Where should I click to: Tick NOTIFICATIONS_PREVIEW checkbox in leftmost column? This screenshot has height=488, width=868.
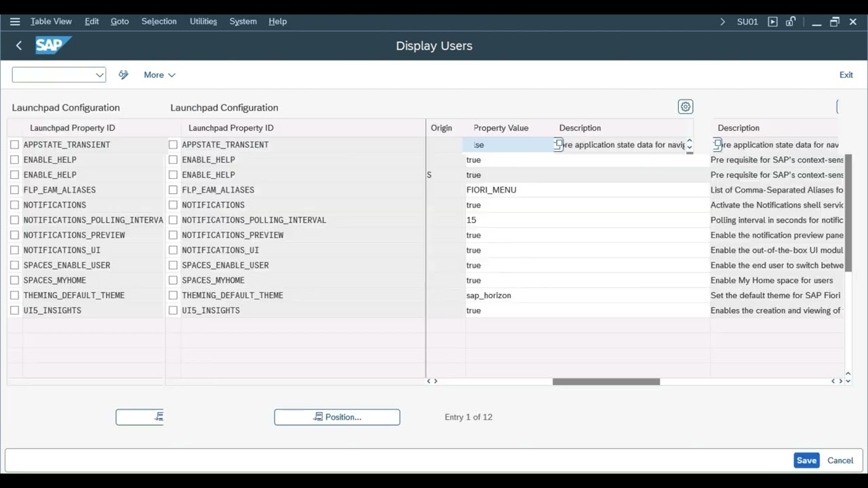pos(15,235)
